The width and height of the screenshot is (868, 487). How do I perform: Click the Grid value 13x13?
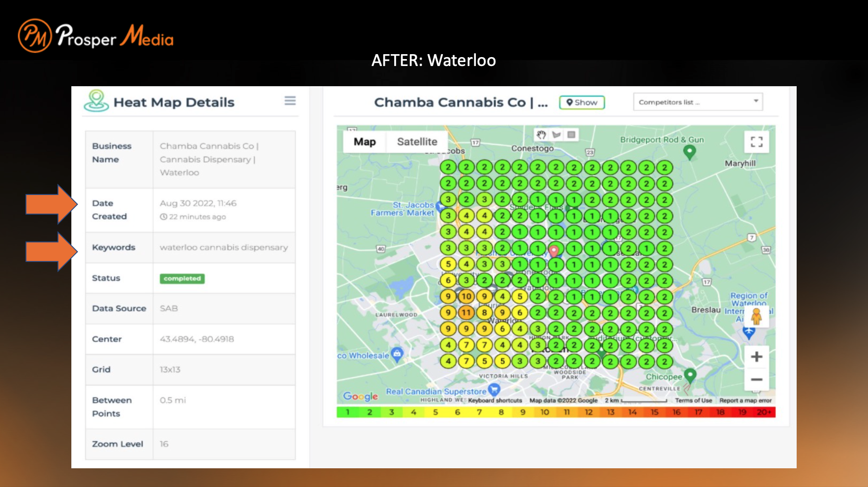pos(170,369)
